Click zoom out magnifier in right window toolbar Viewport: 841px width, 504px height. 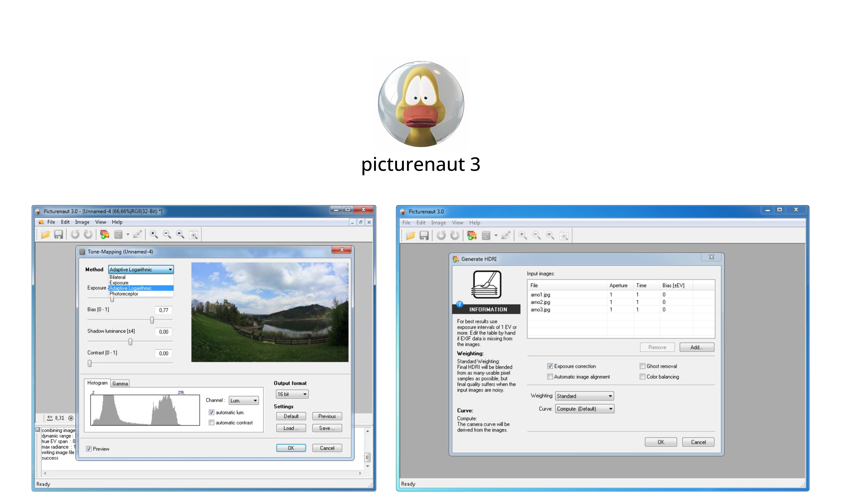click(x=536, y=235)
